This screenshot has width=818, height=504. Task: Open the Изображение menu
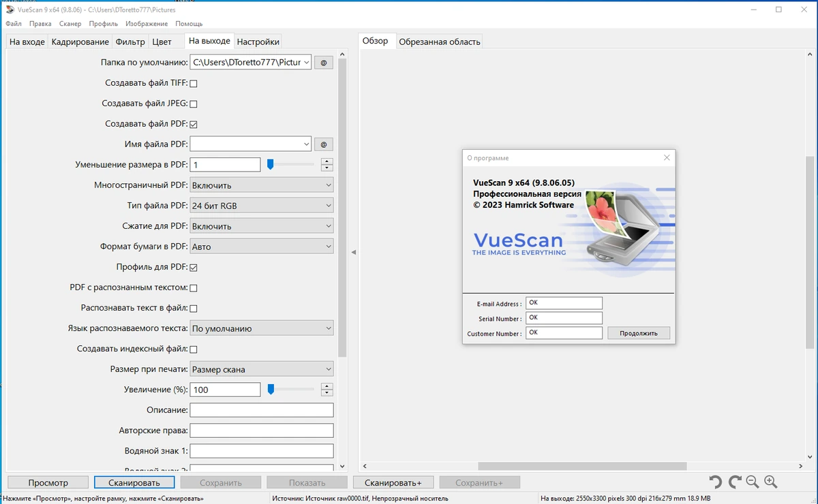[x=148, y=24]
